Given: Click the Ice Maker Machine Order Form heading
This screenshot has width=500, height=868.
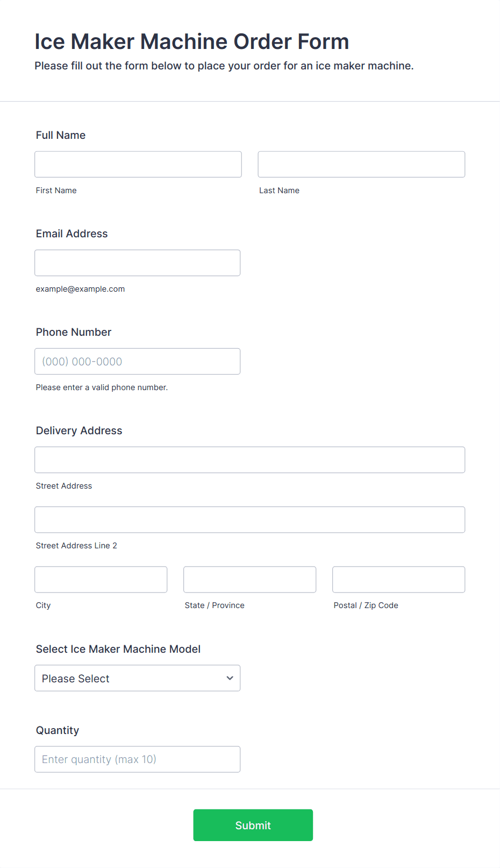Looking at the screenshot, I should point(192,41).
